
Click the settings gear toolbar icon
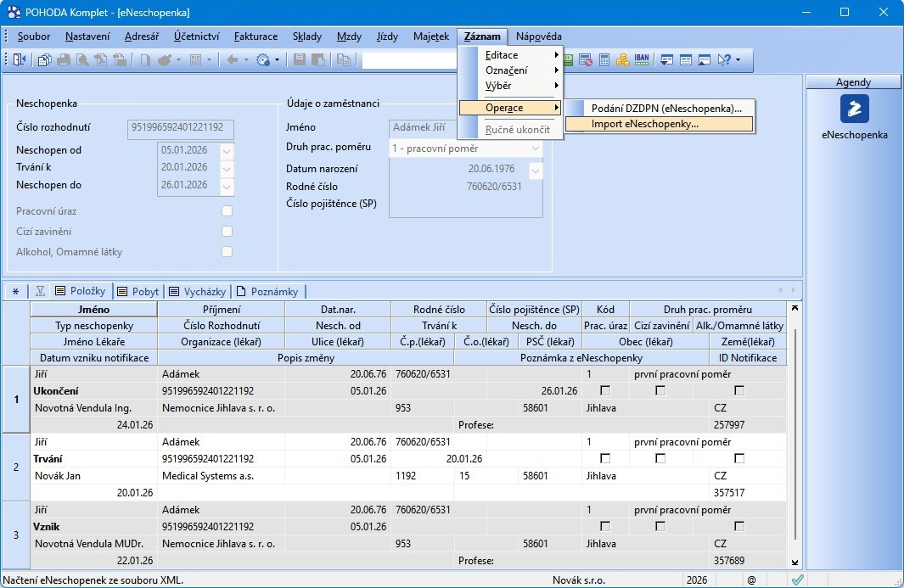(x=262, y=60)
